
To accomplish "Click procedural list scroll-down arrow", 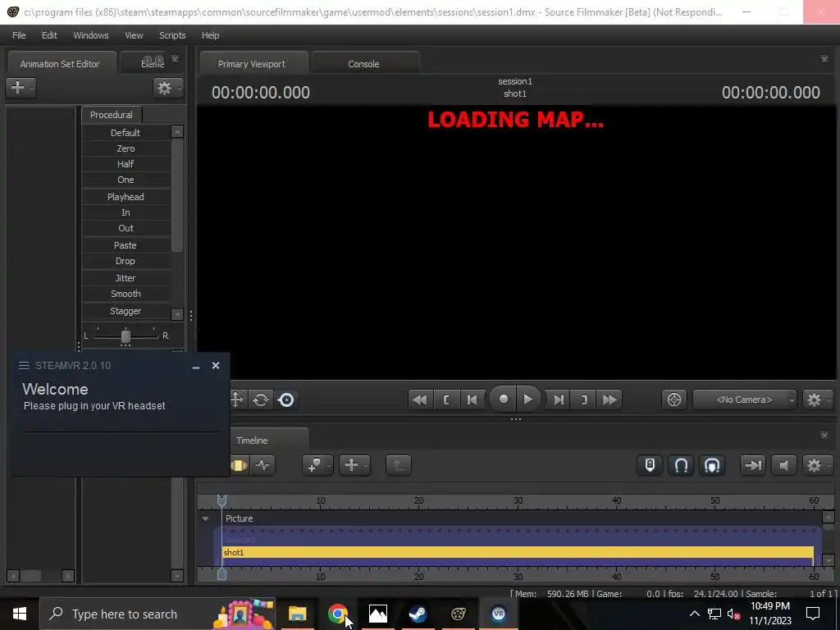I will pyautogui.click(x=177, y=314).
